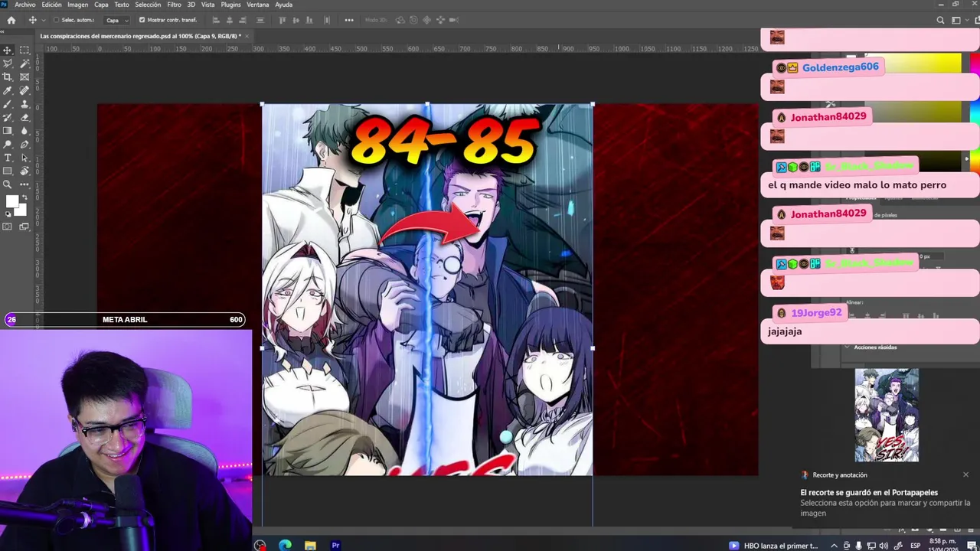Dismiss the Recorte y anotación notification
Viewport: 980px width, 551px height.
[966, 475]
